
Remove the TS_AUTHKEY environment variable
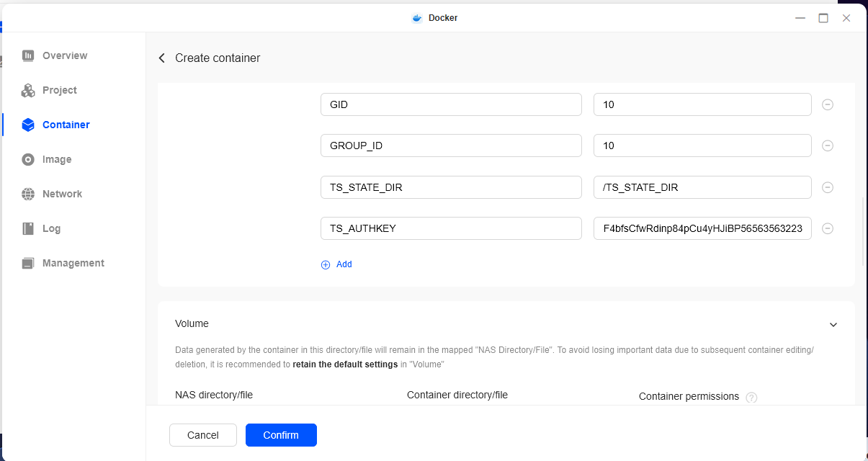[x=827, y=228]
